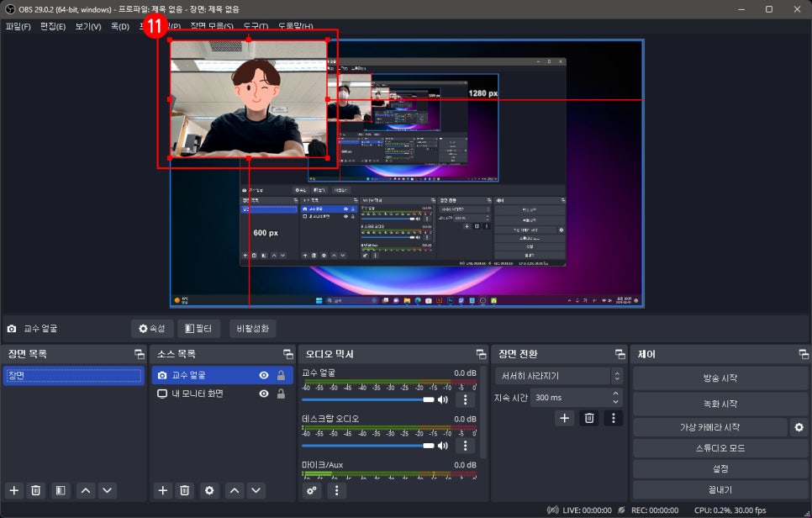Open transition properties dots menu
The image size is (812, 518).
(x=614, y=418)
